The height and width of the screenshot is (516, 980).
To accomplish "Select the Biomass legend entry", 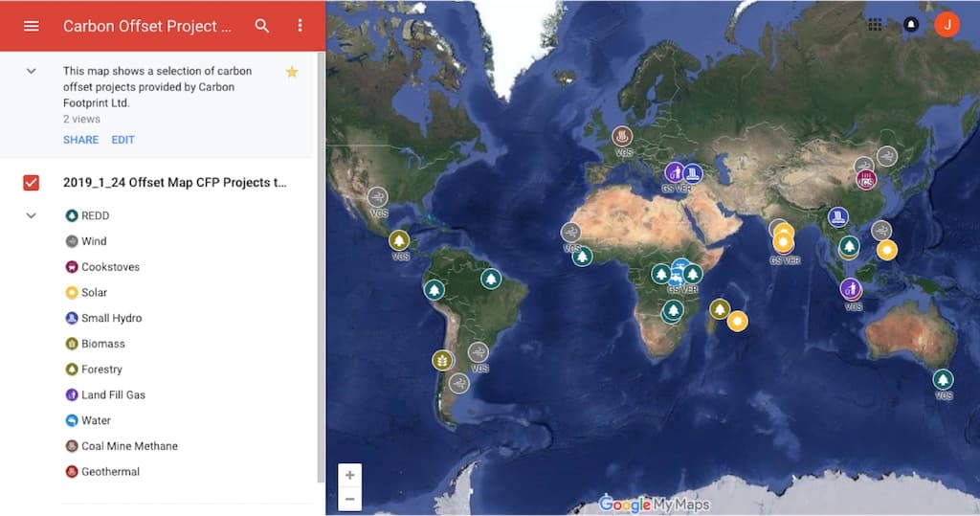I will coord(95,344).
